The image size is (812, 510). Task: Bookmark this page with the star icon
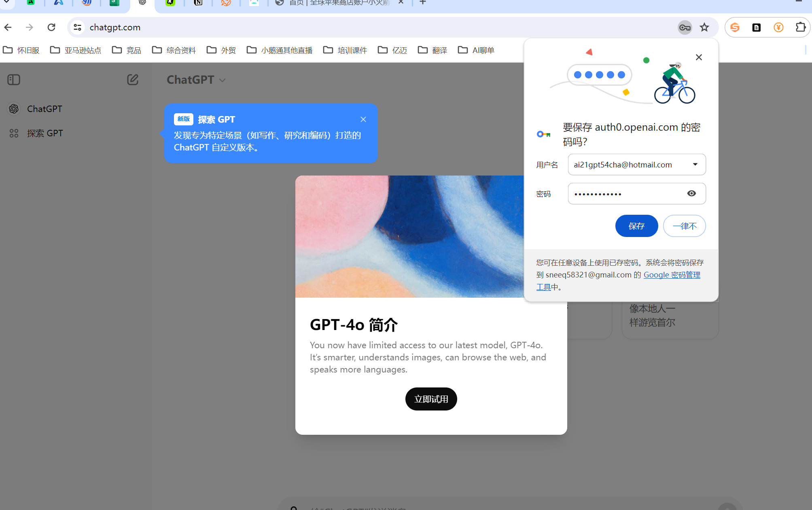(704, 28)
